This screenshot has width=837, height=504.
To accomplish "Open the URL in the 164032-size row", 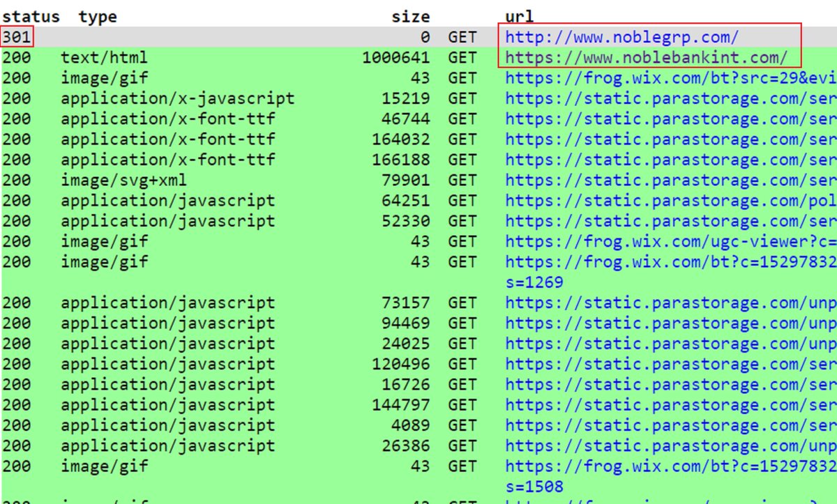I will coord(671,139).
